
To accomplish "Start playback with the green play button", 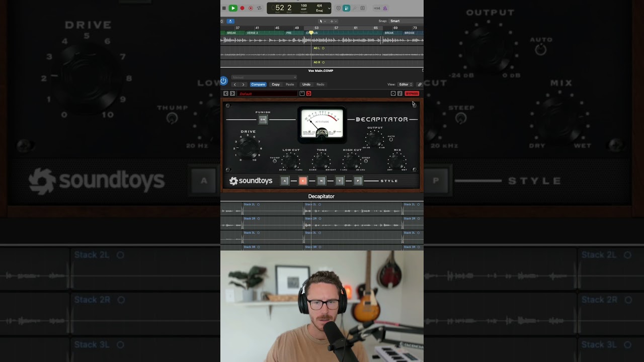I will tap(233, 8).
